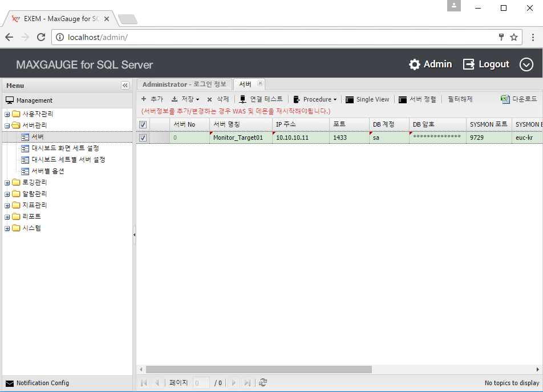Click the bookmark star icon
This screenshot has width=543, height=392.
(514, 37)
